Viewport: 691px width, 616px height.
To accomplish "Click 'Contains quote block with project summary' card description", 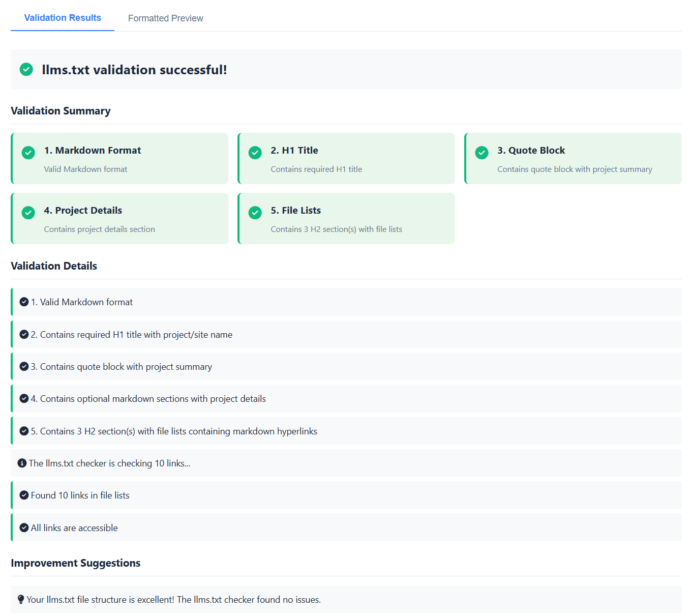I will coord(575,169).
